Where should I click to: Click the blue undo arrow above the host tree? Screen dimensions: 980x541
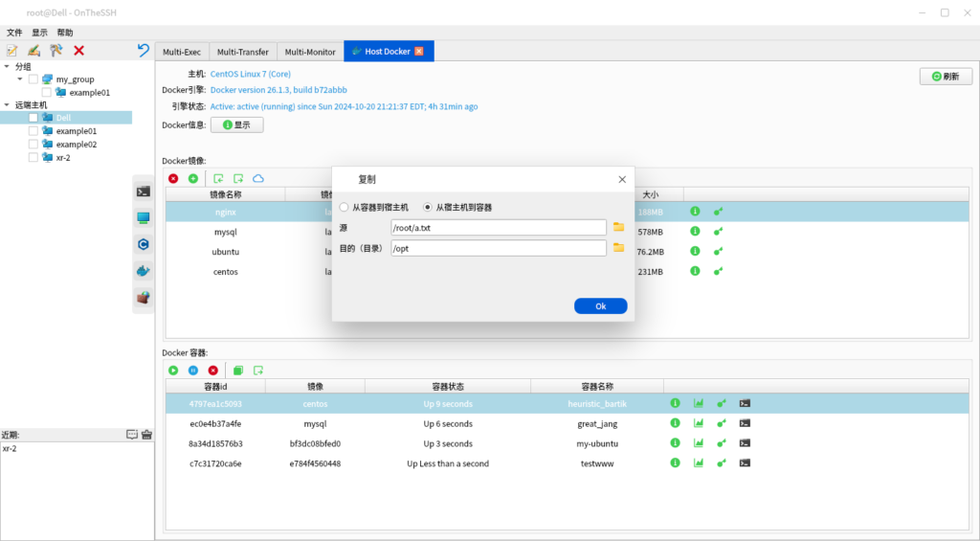pyautogui.click(x=144, y=50)
